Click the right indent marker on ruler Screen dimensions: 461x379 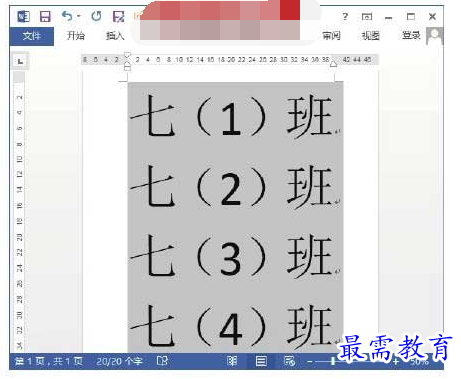coord(333,64)
